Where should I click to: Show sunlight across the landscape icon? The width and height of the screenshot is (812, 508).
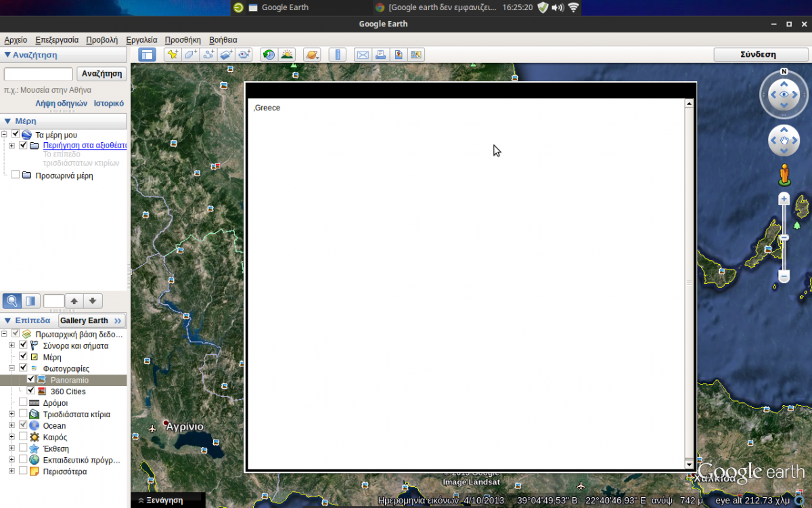pyautogui.click(x=287, y=55)
